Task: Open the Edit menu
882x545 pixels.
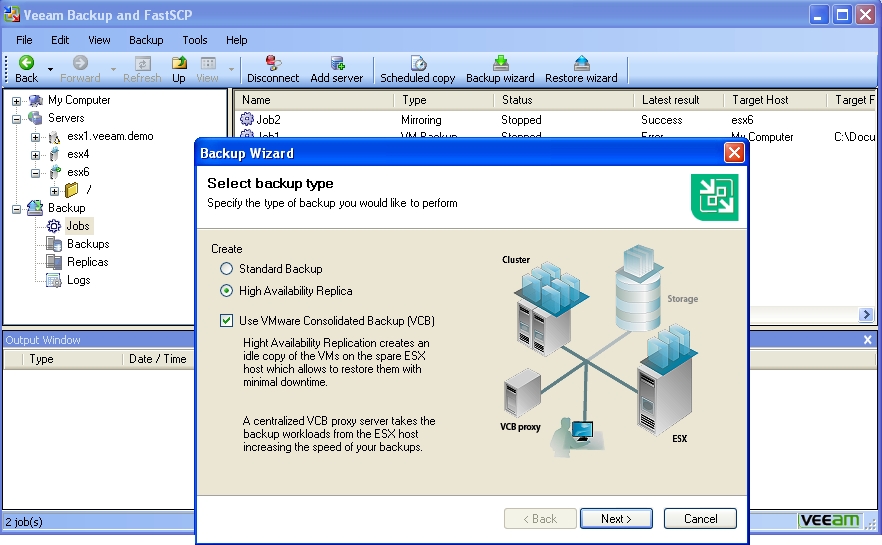Action: coord(60,40)
